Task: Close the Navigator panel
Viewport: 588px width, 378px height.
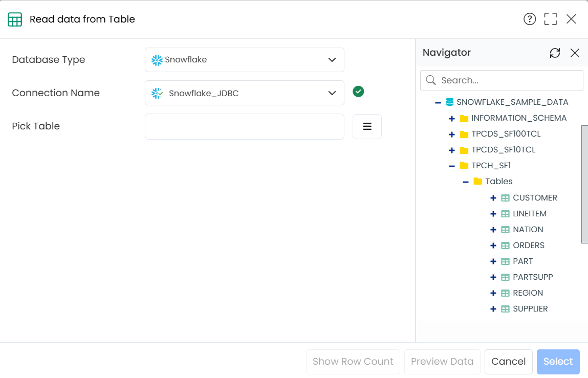Action: coord(575,53)
